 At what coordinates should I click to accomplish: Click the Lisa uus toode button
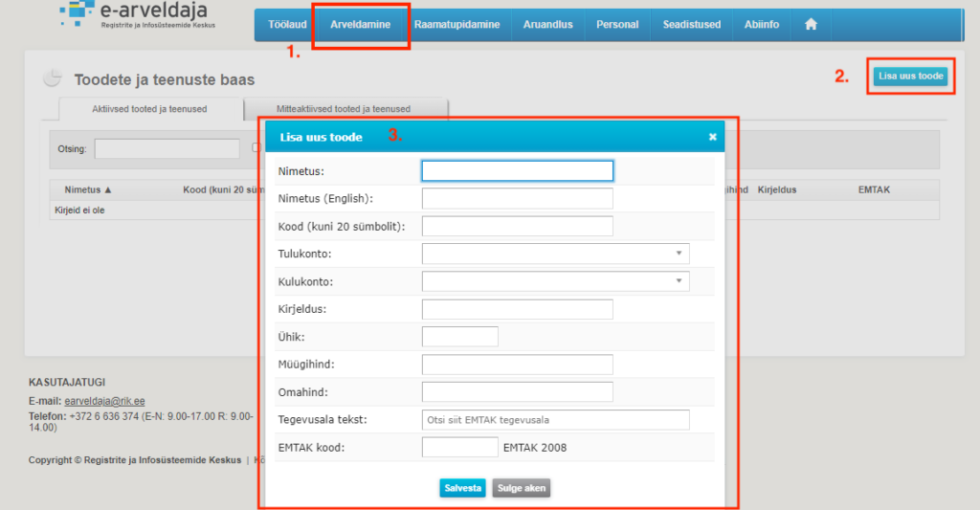tap(911, 77)
